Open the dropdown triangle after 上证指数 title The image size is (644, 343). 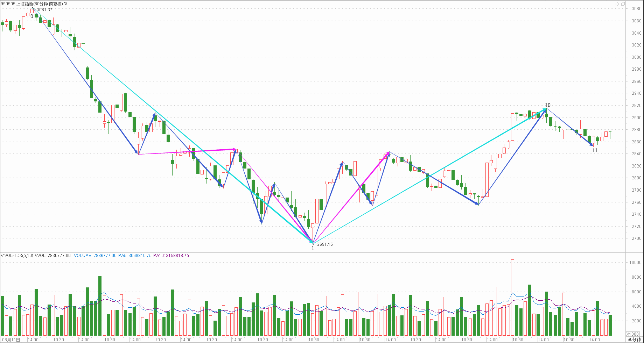click(66, 4)
